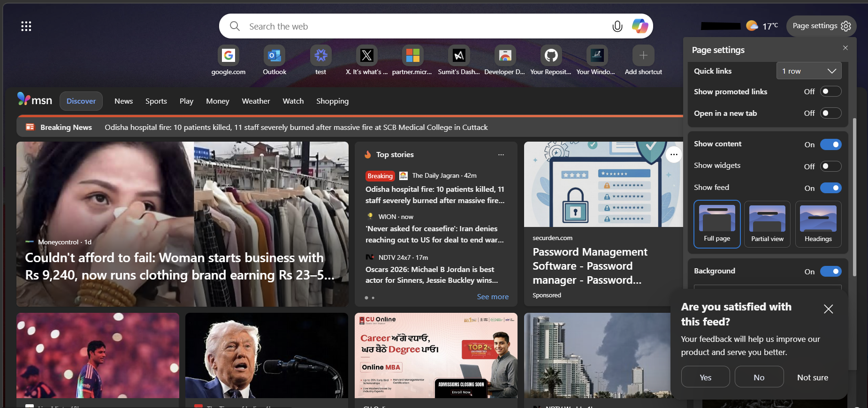Click the Top stories flame icon

[x=368, y=154]
